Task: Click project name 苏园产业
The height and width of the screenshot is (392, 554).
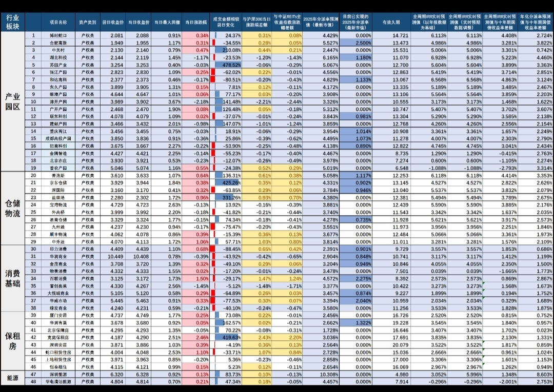Action: tap(58, 65)
